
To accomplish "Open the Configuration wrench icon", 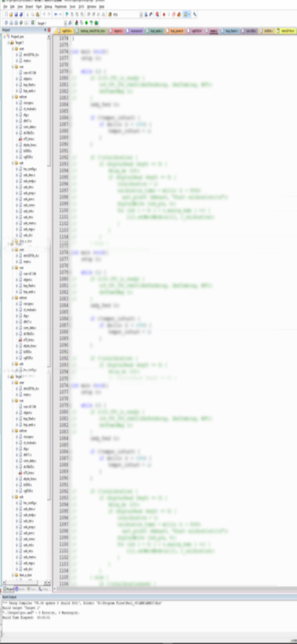I will tap(195, 14).
